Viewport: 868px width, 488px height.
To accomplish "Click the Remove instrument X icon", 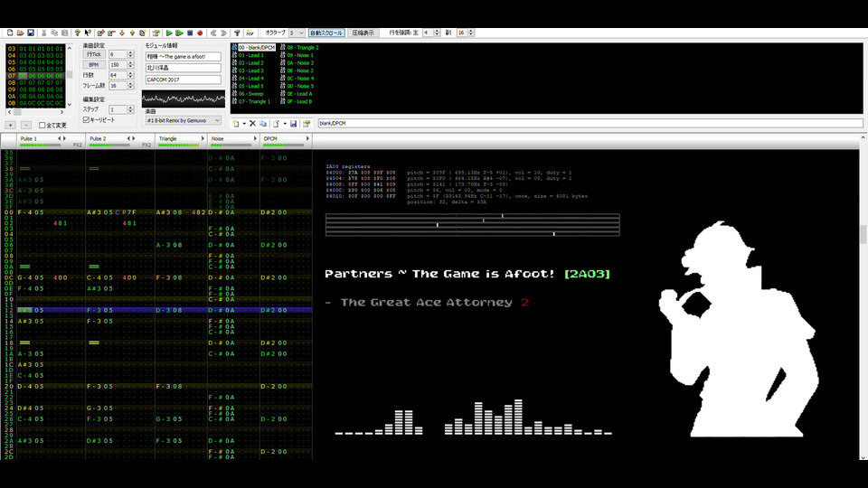I will tap(252, 124).
